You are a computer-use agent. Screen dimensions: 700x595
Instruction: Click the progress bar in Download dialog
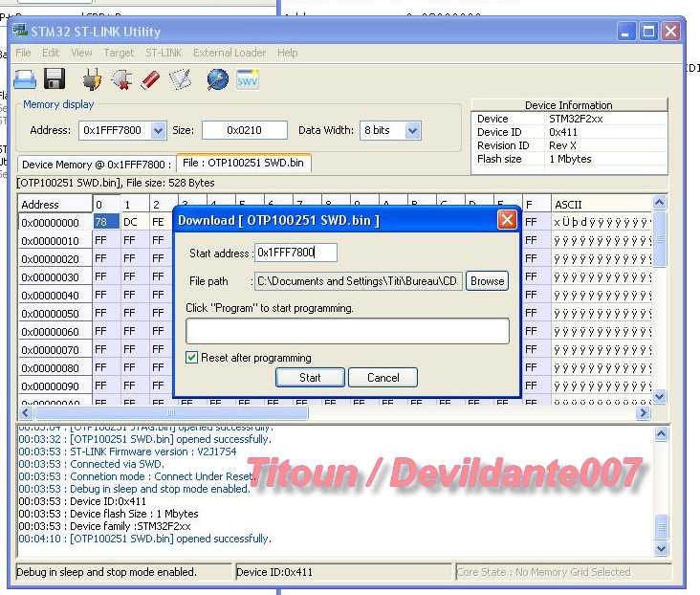347,331
